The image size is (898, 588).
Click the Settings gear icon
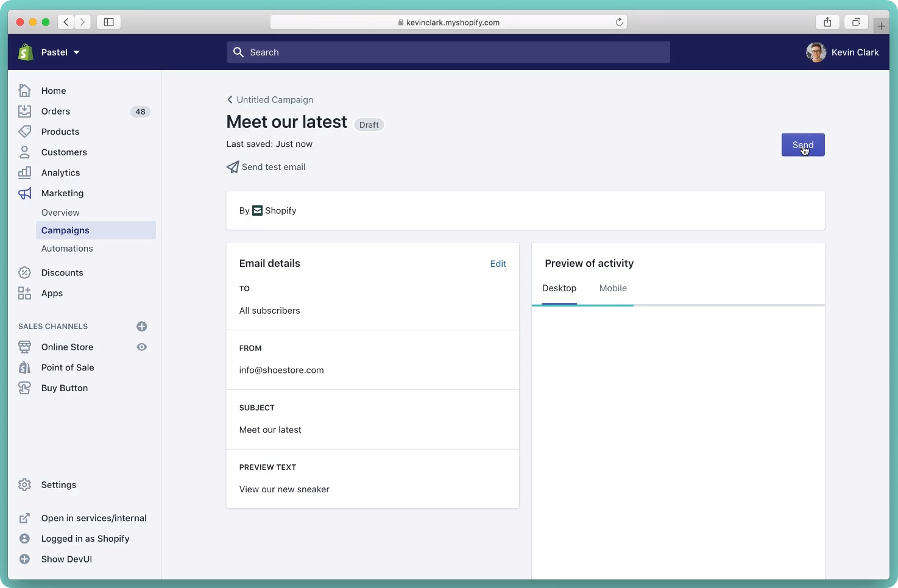coord(24,485)
